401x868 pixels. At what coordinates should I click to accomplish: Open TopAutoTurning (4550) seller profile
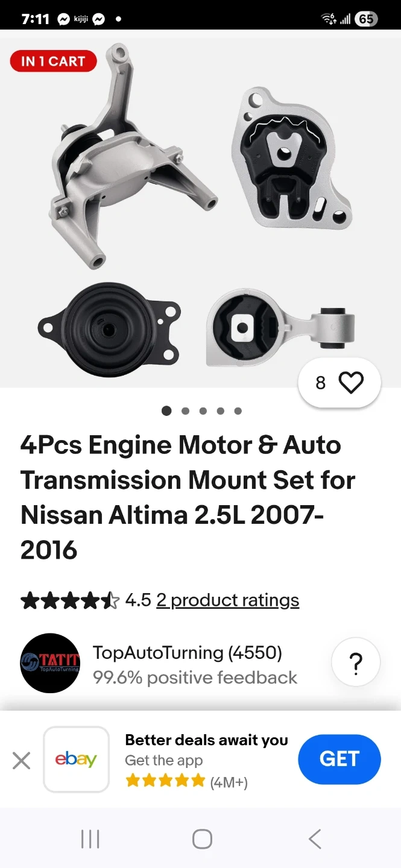(x=188, y=652)
